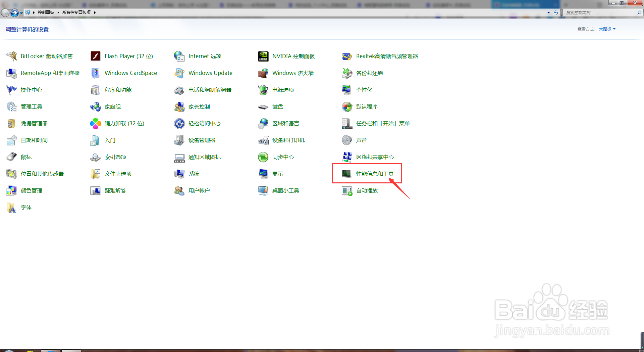644x352 pixels.
Task: Click the 桌面小工具 link
Action: coord(285,190)
